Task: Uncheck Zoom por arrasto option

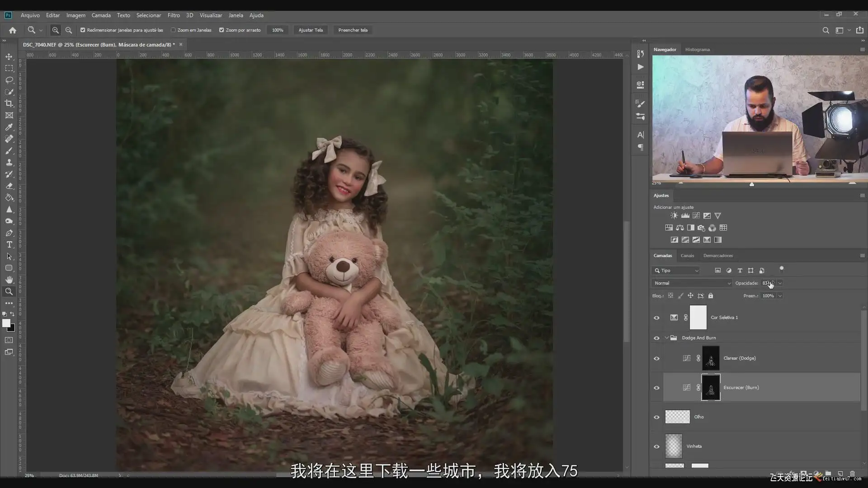Action: click(222, 30)
